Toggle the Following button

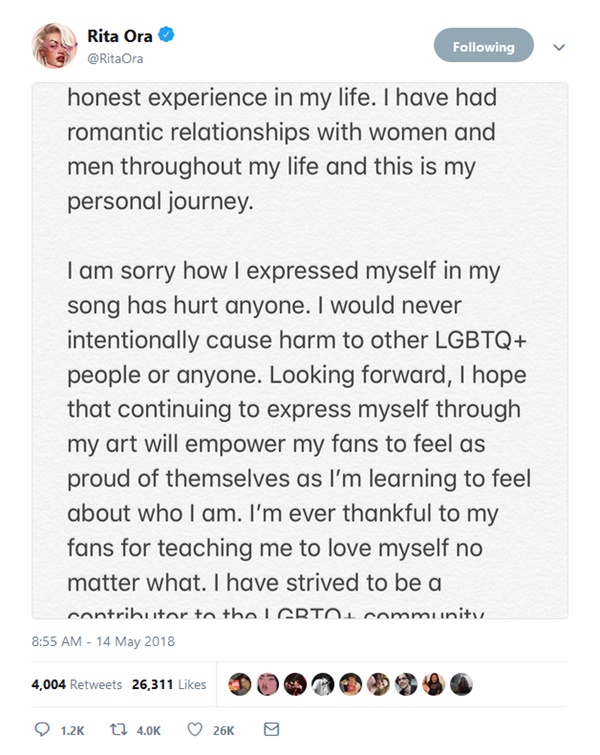point(483,46)
